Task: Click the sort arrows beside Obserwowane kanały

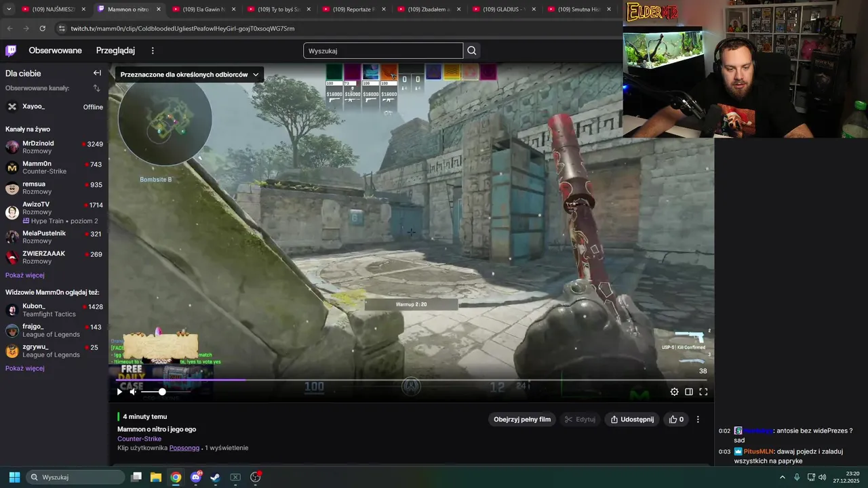Action: pyautogui.click(x=96, y=88)
